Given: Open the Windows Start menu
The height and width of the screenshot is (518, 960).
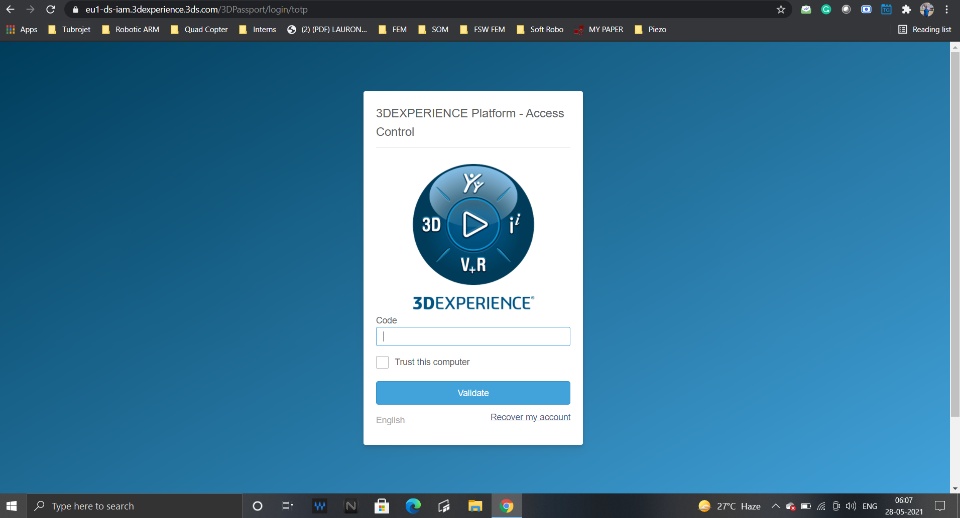Looking at the screenshot, I should tap(11, 506).
